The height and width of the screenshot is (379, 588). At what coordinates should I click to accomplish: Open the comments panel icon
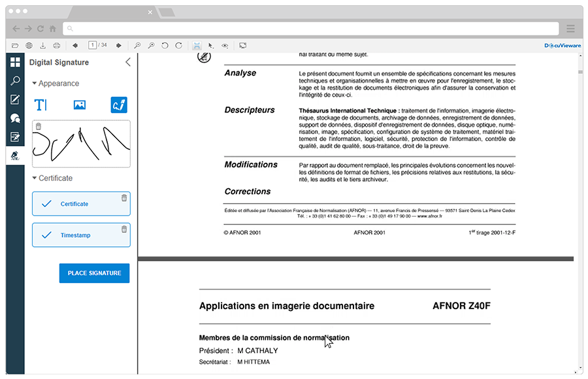click(x=14, y=118)
